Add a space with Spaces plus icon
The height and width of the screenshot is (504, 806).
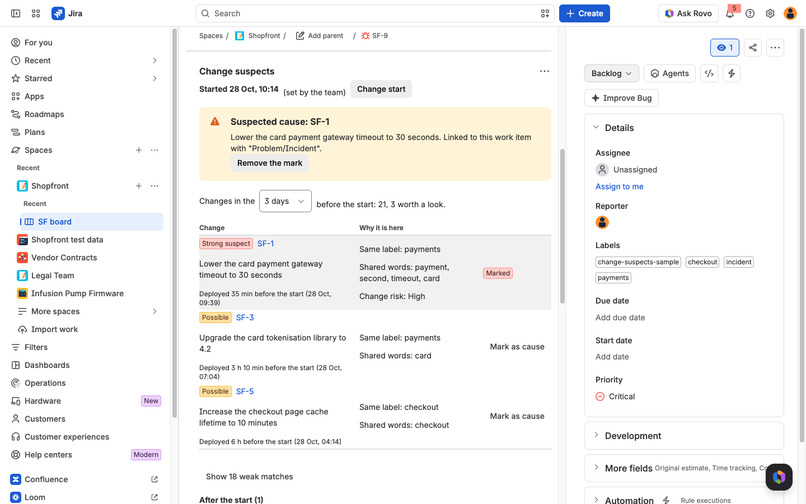(x=138, y=150)
